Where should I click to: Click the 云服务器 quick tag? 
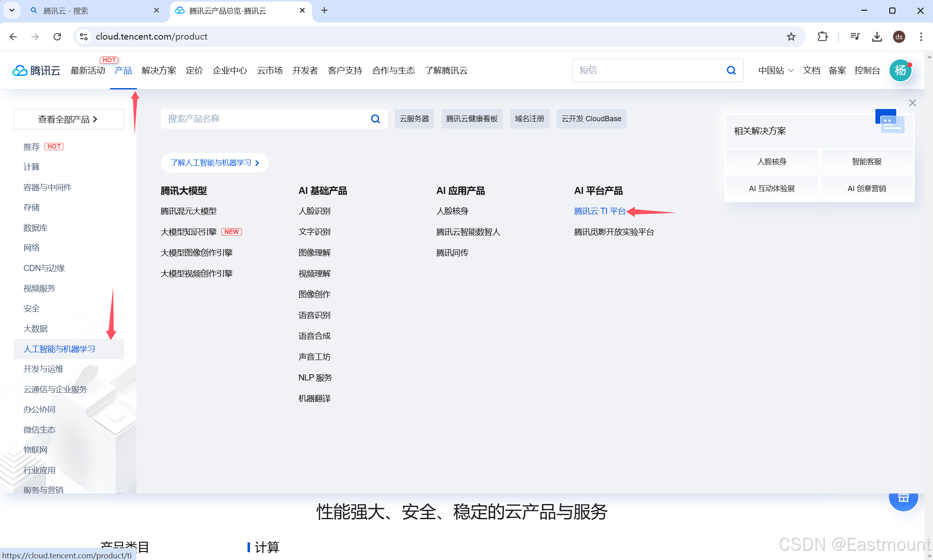pos(414,119)
